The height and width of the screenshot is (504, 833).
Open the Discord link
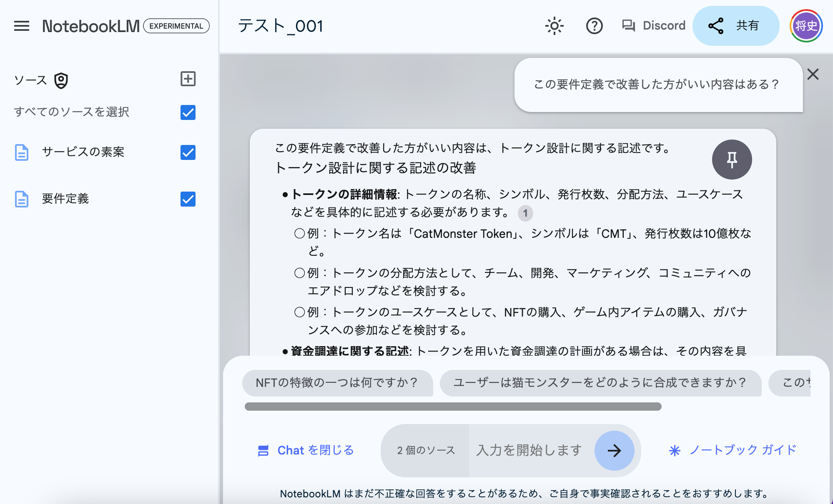pyautogui.click(x=654, y=26)
